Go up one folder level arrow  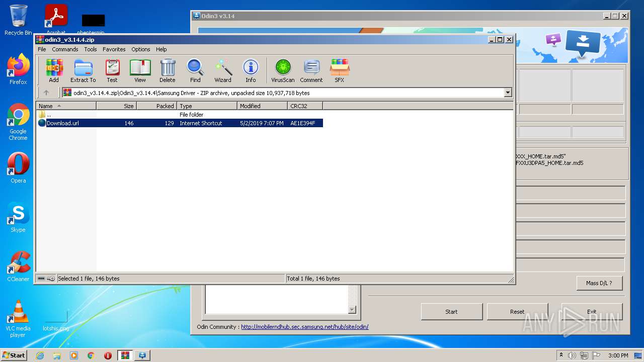pyautogui.click(x=46, y=93)
